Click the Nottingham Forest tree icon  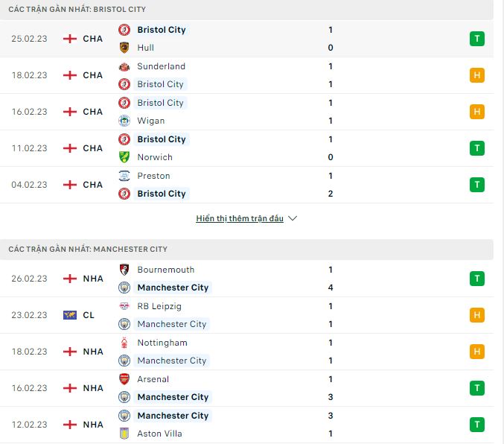click(124, 343)
